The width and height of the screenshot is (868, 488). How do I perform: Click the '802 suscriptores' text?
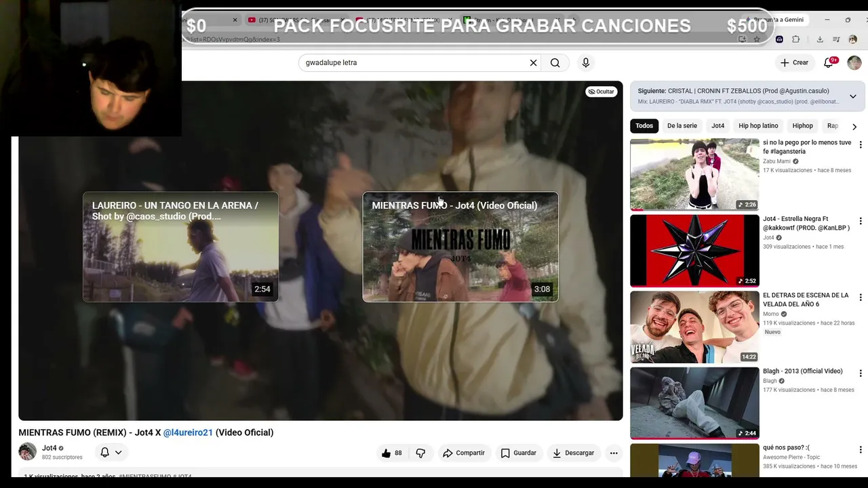pyautogui.click(x=62, y=457)
